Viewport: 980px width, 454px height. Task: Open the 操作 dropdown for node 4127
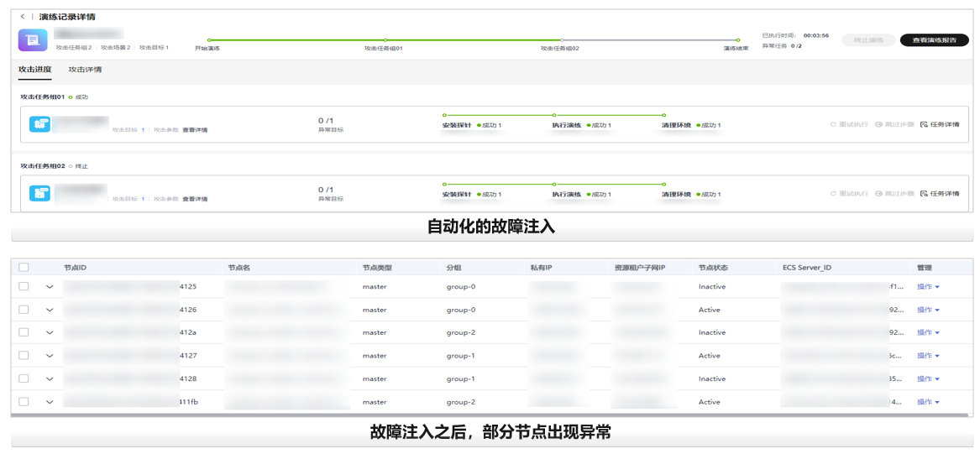coord(928,355)
